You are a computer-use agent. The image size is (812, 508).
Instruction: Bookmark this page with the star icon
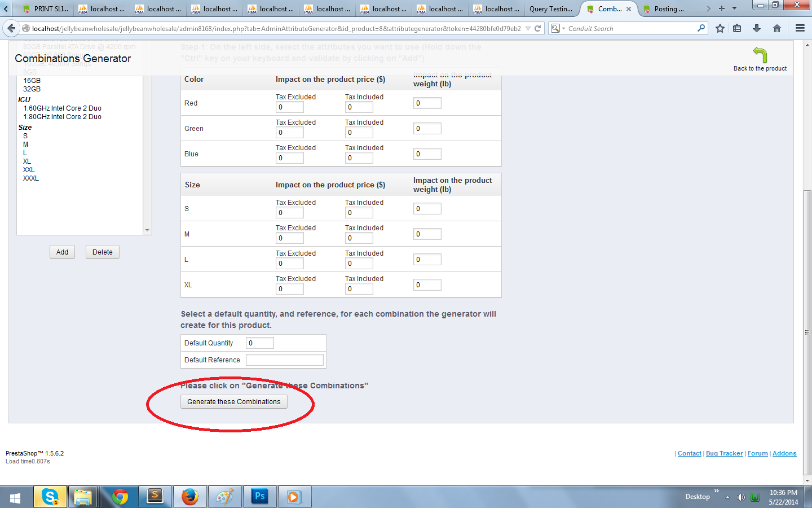[x=720, y=28]
